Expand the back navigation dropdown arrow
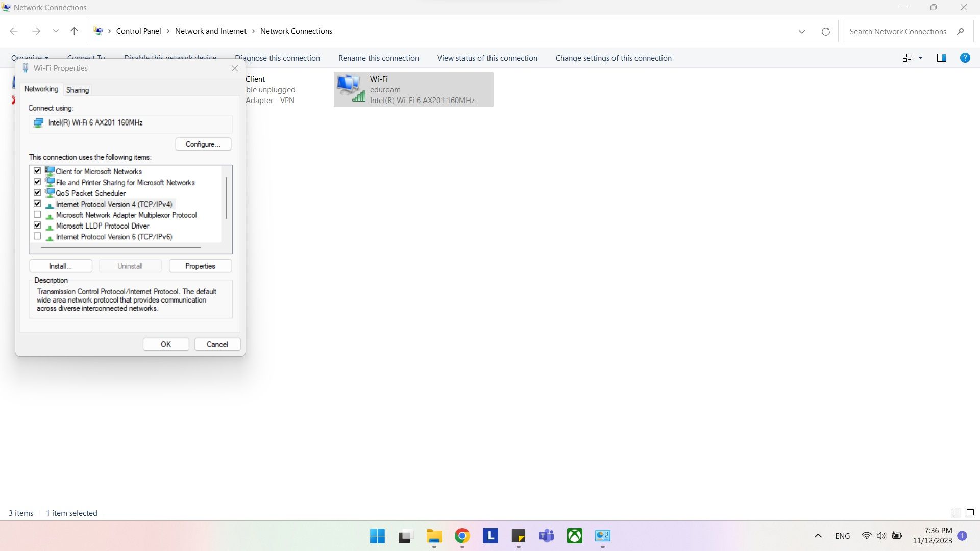Image resolution: width=980 pixels, height=551 pixels. coord(55,31)
